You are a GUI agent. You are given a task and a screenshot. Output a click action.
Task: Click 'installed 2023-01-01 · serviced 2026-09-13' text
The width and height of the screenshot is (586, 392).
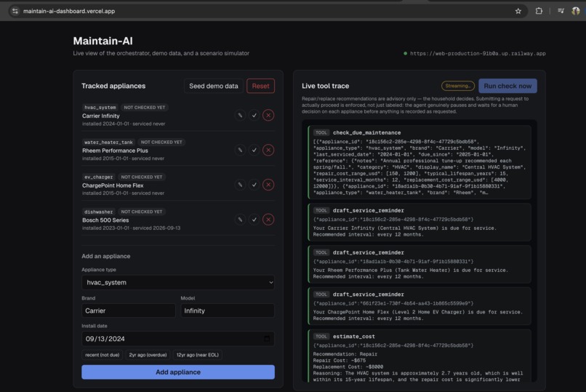point(131,228)
